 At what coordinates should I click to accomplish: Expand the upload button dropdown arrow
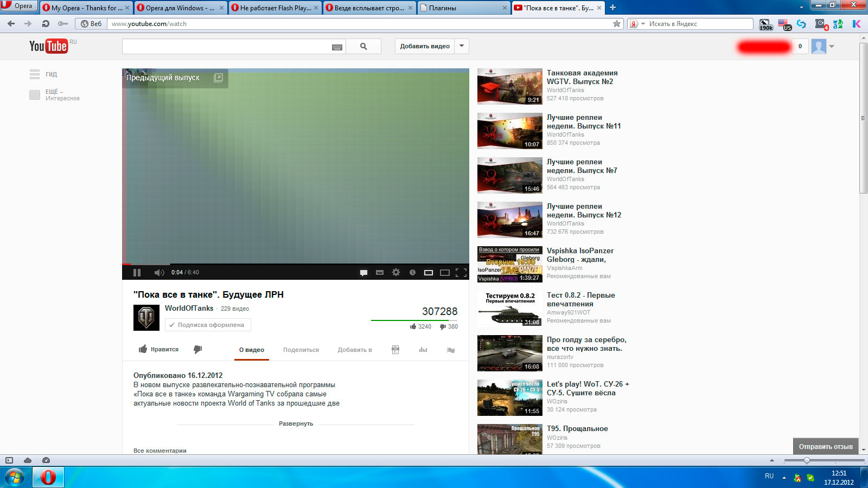tap(462, 46)
